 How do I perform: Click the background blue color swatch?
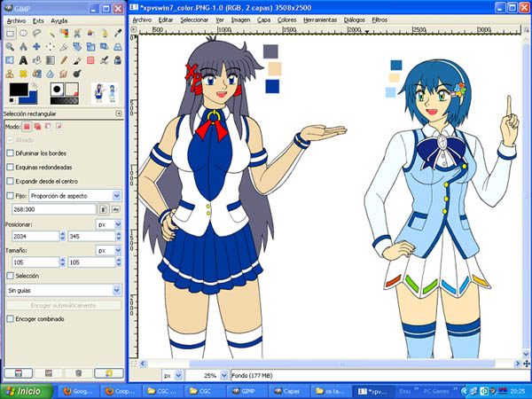point(31,99)
